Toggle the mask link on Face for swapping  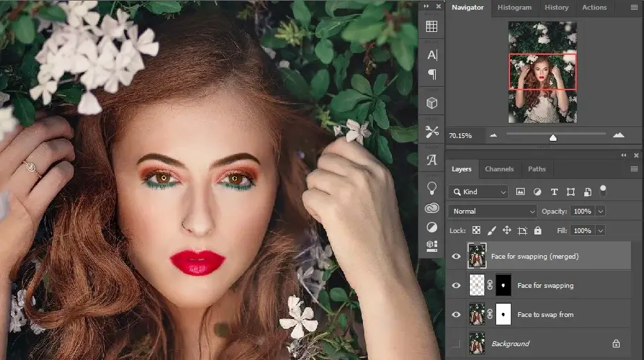pos(490,285)
